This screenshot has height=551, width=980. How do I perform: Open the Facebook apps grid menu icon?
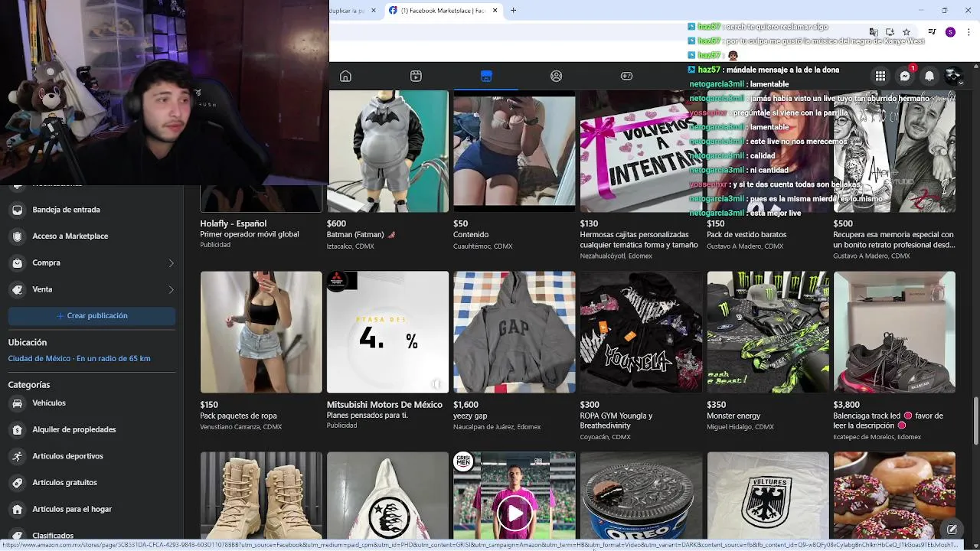click(x=880, y=76)
